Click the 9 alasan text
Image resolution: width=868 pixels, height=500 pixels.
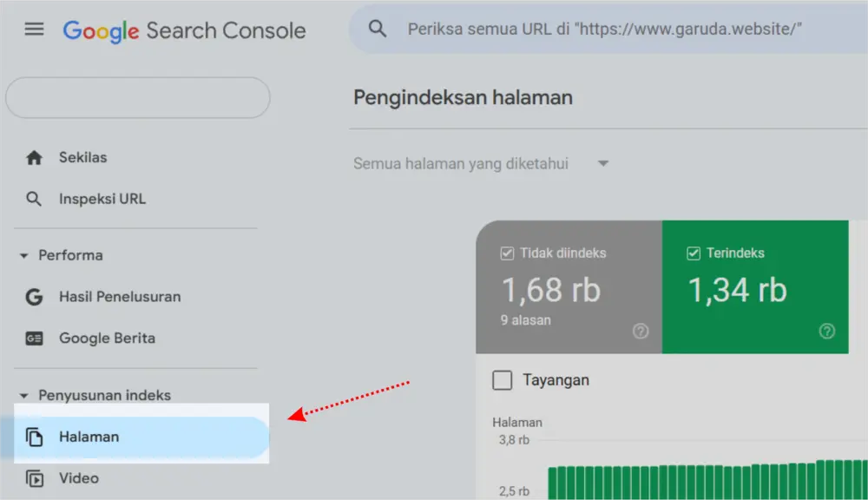tap(525, 320)
